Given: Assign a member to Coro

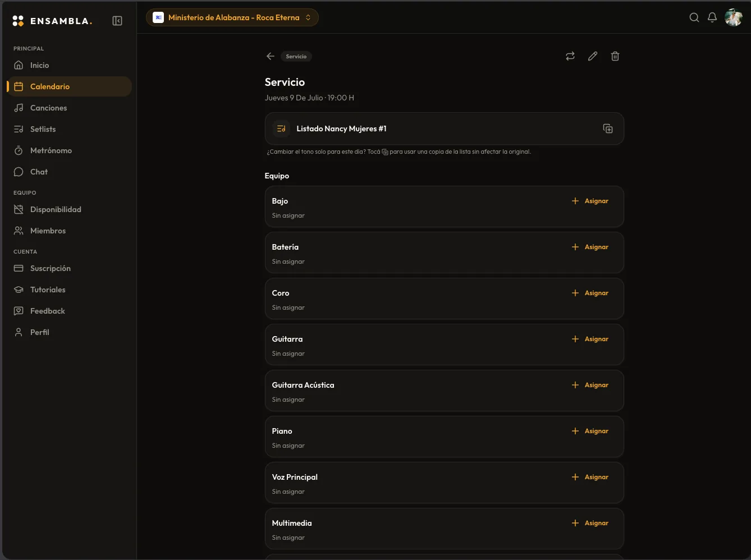Looking at the screenshot, I should (590, 293).
